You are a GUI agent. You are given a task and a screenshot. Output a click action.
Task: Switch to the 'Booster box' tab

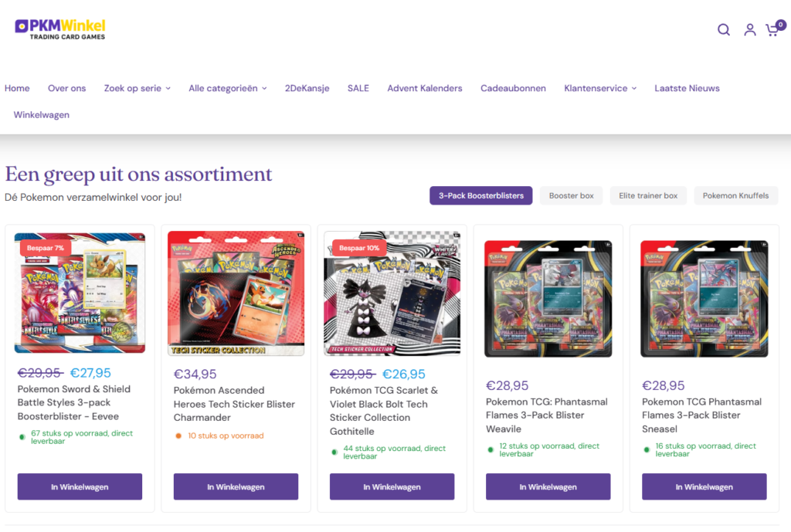pos(571,195)
